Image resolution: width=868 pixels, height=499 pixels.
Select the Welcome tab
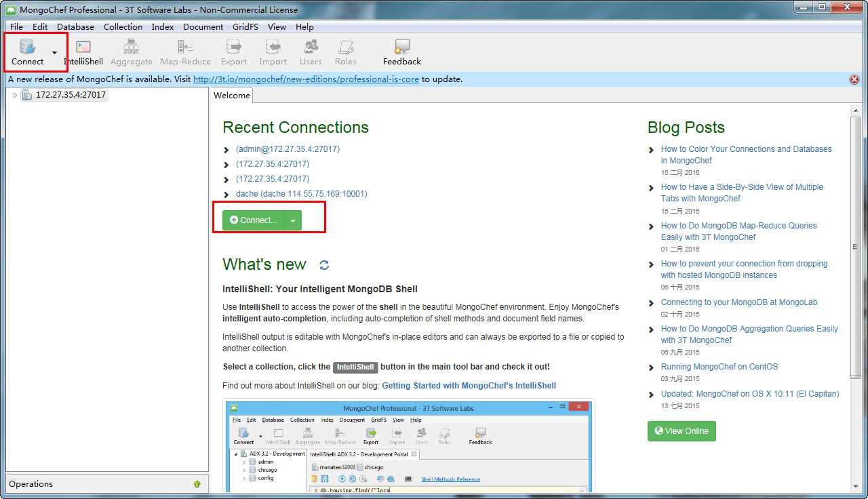pyautogui.click(x=231, y=96)
